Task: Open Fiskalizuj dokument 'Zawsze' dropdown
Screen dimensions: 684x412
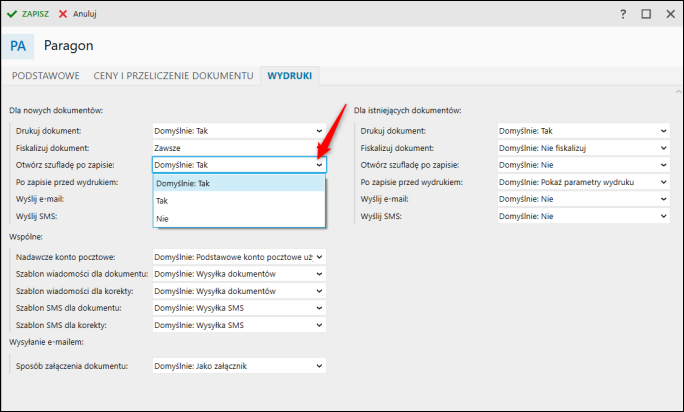Action: (x=239, y=148)
